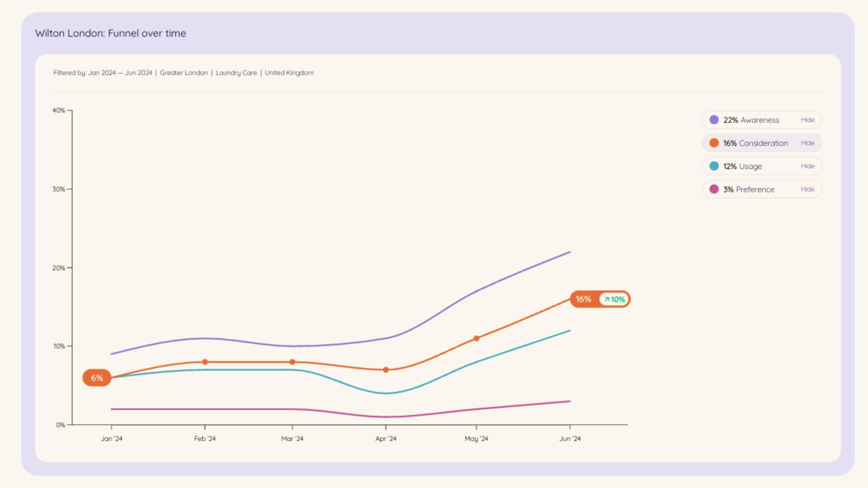Click the Mar '24 Consideration data point
This screenshot has height=488, width=868.
(292, 362)
